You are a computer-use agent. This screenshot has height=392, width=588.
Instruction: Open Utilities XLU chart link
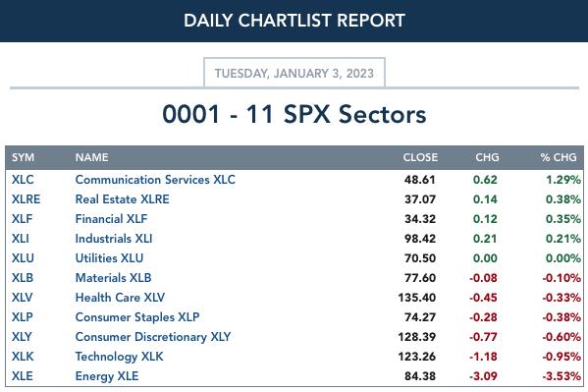(x=109, y=258)
